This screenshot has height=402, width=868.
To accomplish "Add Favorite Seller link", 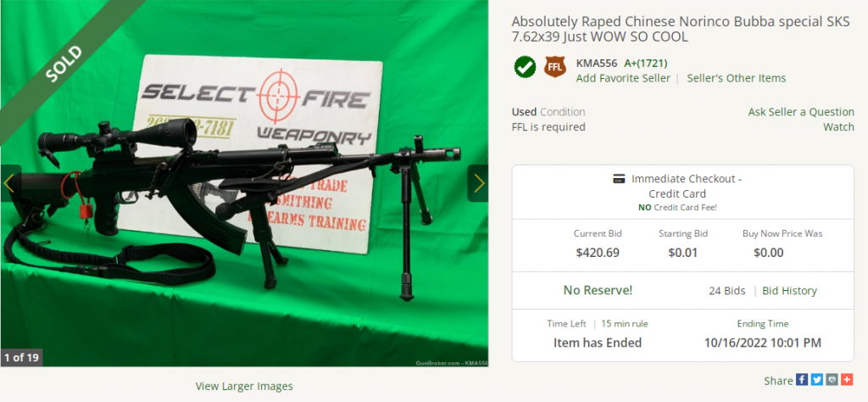I will pyautogui.click(x=623, y=78).
